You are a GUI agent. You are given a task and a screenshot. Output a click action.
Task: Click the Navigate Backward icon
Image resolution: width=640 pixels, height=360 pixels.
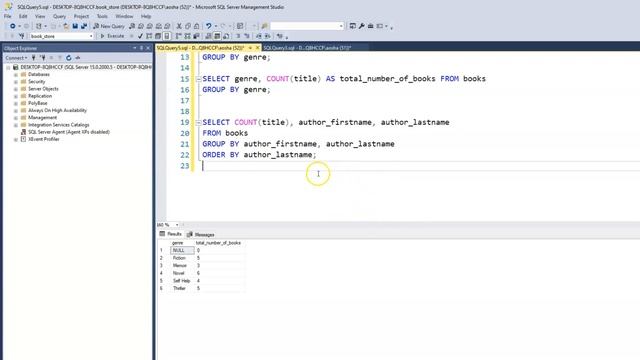point(13,26)
